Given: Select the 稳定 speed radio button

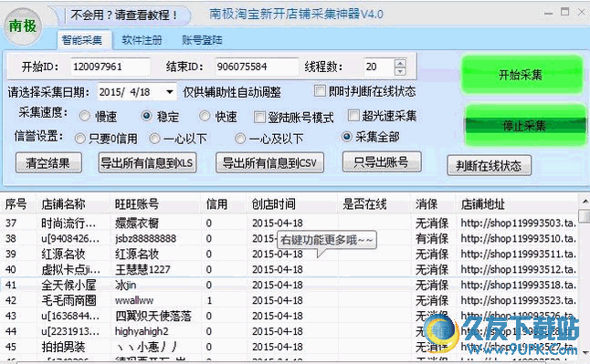Looking at the screenshot, I should click(146, 116).
